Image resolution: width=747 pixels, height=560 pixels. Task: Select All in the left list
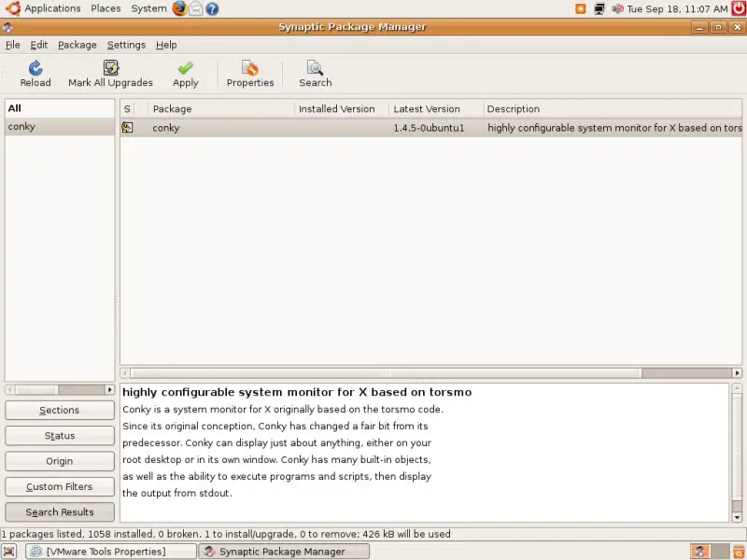[60, 108]
